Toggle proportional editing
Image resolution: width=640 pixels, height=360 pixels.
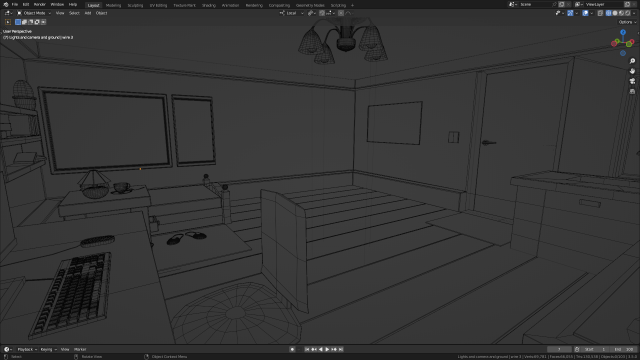[341, 13]
